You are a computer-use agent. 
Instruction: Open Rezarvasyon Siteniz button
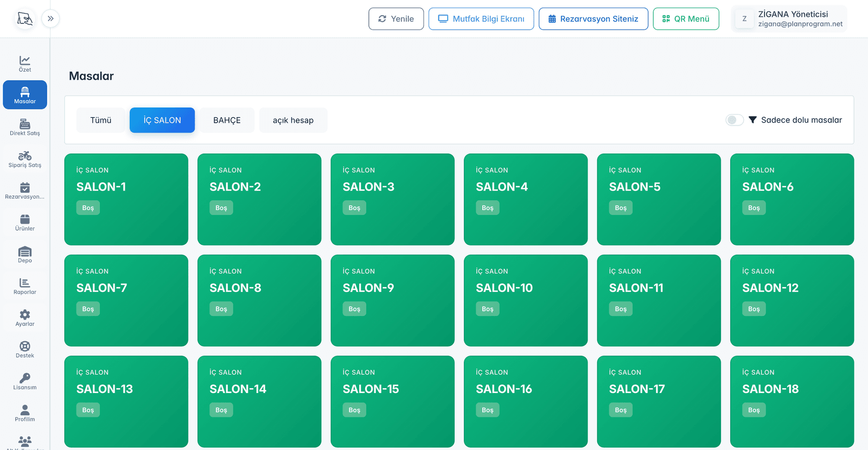click(593, 19)
